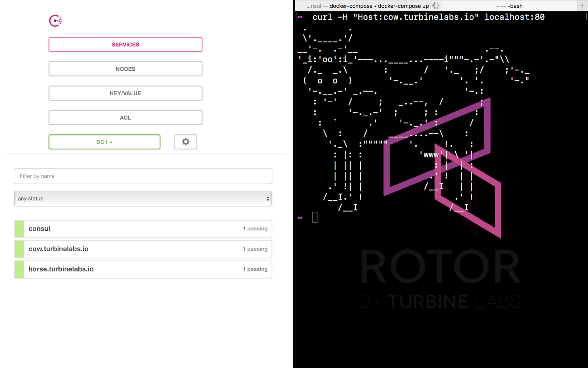Click '1 passing' status for cow.turbinelabs.io
The width and height of the screenshot is (588, 368).
[255, 249]
